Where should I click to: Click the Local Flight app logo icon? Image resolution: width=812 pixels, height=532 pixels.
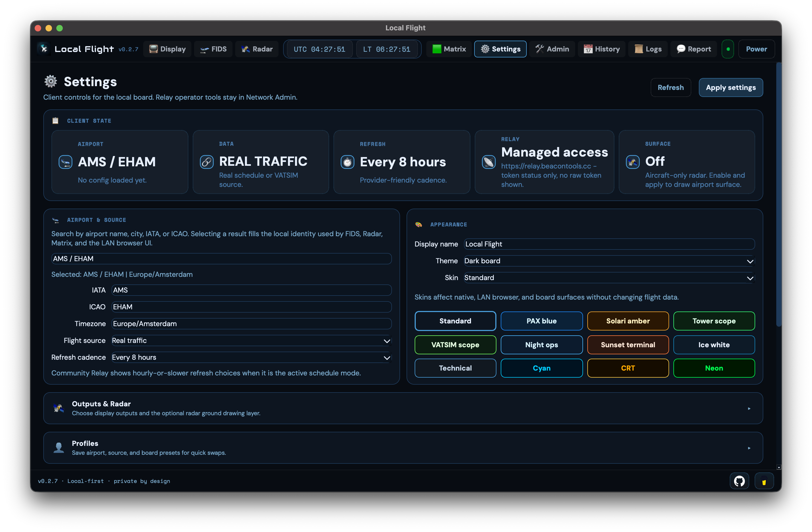(44, 49)
